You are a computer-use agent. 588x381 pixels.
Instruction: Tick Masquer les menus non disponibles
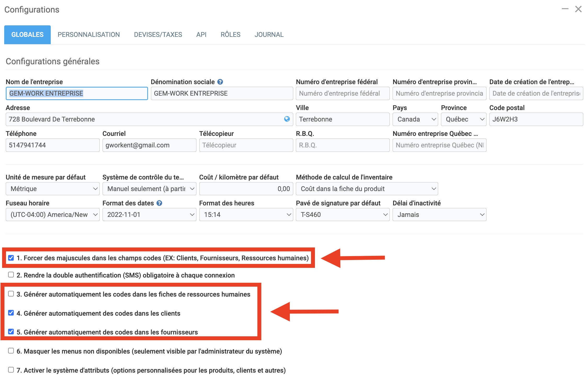[11, 351]
